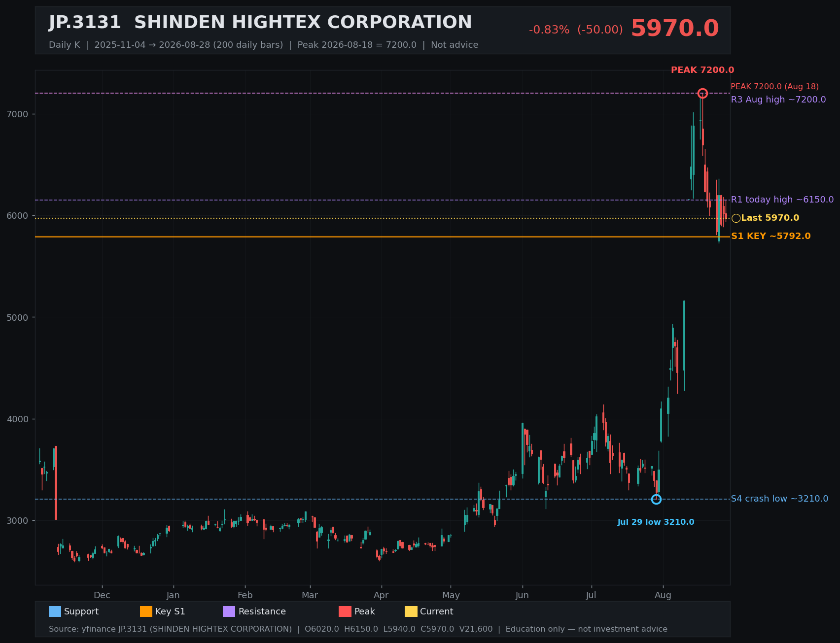Click the blue Support legend swatch
The height and width of the screenshot is (643, 840).
[x=55, y=611]
